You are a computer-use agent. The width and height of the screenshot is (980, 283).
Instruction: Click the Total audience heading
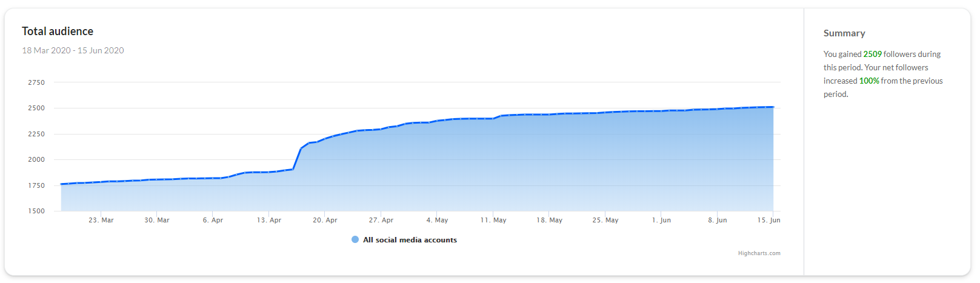(x=58, y=32)
